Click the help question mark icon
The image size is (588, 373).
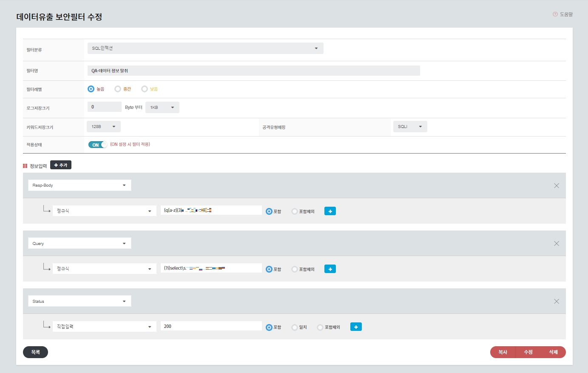[x=555, y=14]
